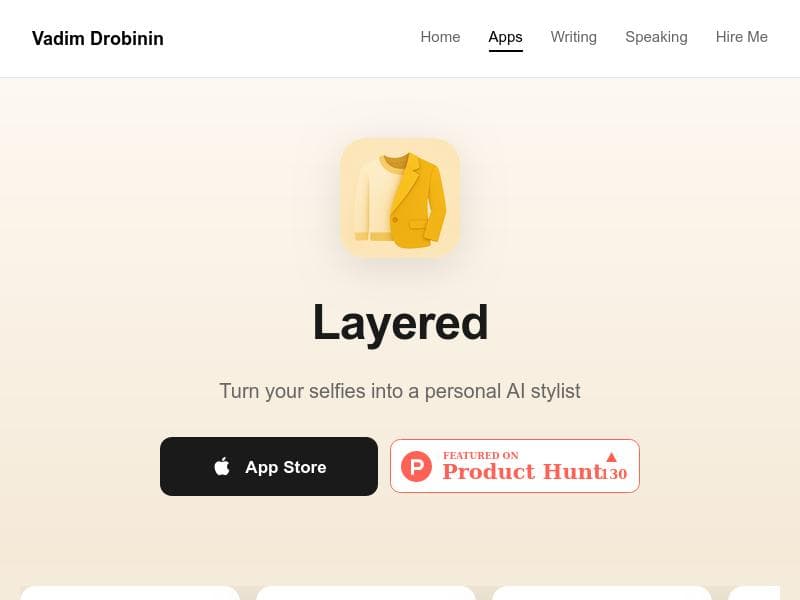
Task: Open the Home page
Action: coord(440,37)
